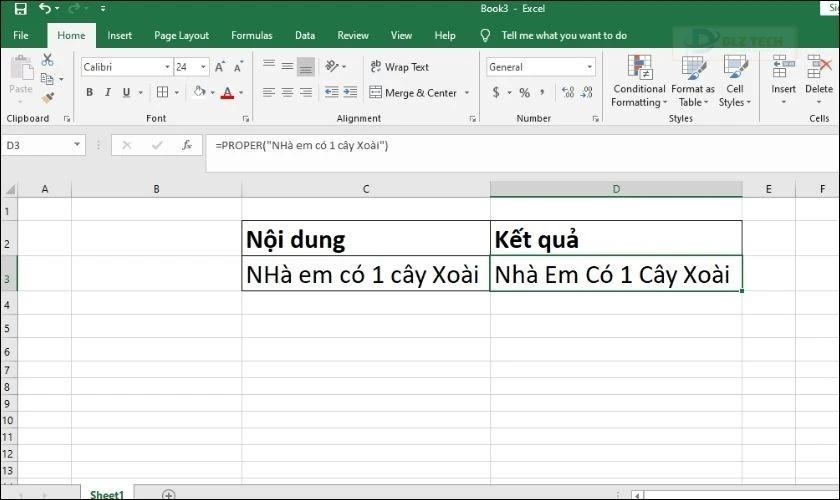Click the Format Painter brush icon
Image resolution: width=840 pixels, height=500 pixels.
48,98
